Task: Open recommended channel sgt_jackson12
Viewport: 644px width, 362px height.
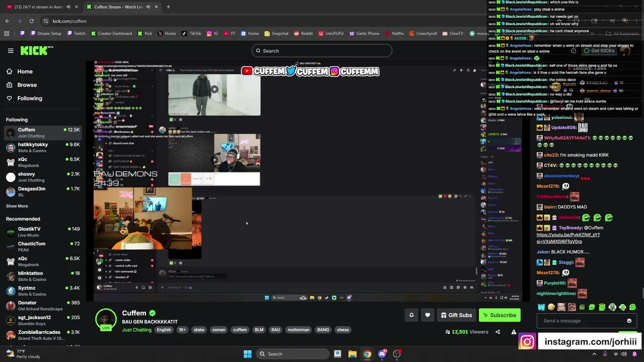Action: (42, 320)
